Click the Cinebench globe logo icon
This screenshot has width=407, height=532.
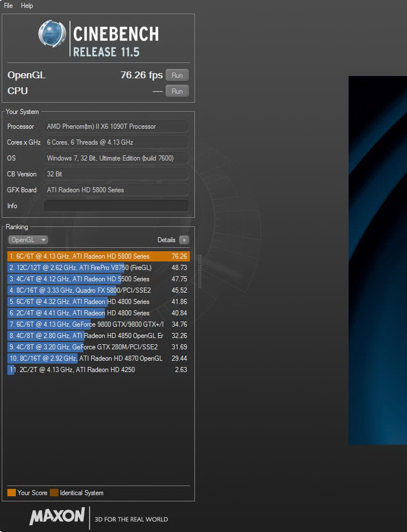pyautogui.click(x=52, y=33)
